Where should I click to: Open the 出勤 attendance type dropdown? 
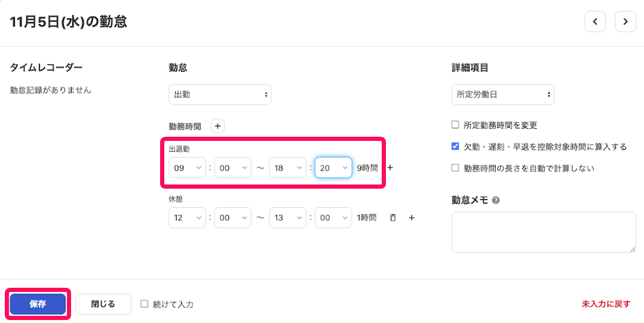[x=220, y=94]
